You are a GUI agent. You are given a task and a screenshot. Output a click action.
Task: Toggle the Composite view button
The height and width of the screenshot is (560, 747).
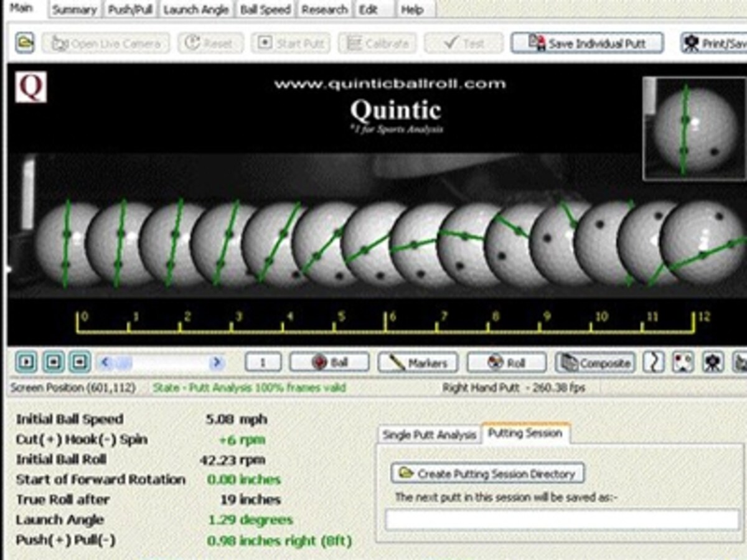pos(595,362)
